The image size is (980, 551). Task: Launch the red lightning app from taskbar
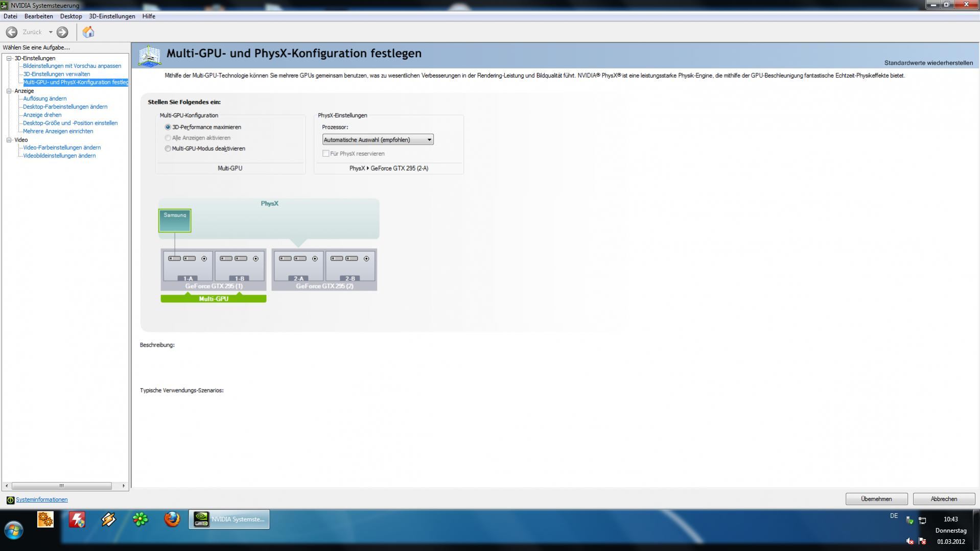[77, 519]
